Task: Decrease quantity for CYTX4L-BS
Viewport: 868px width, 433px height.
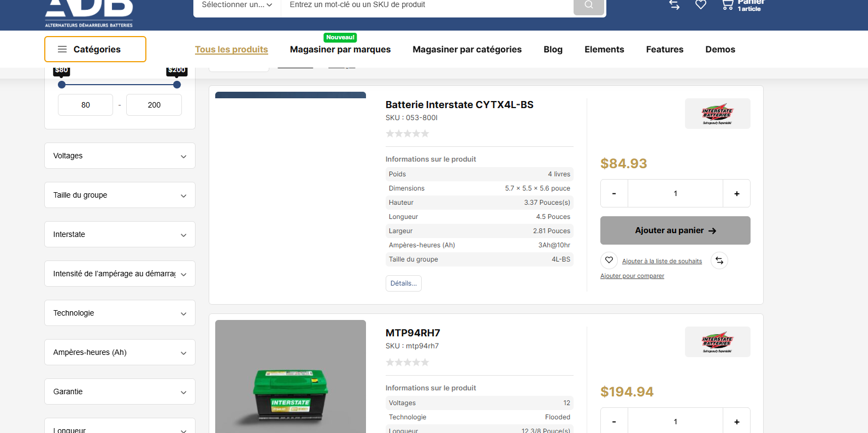Action: 614,193
